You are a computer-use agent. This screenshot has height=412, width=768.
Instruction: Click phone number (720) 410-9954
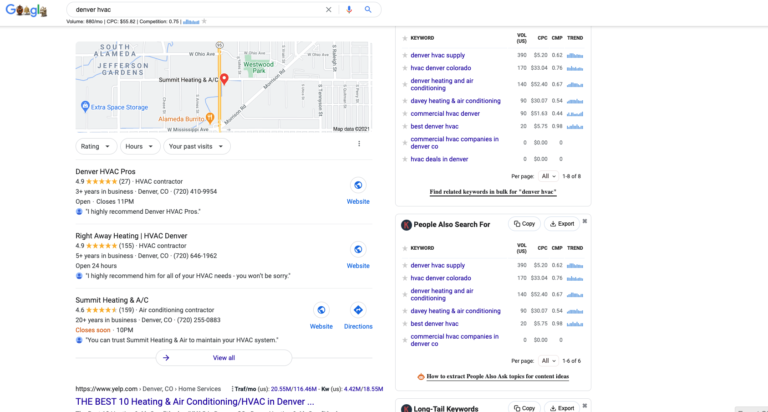(x=195, y=192)
